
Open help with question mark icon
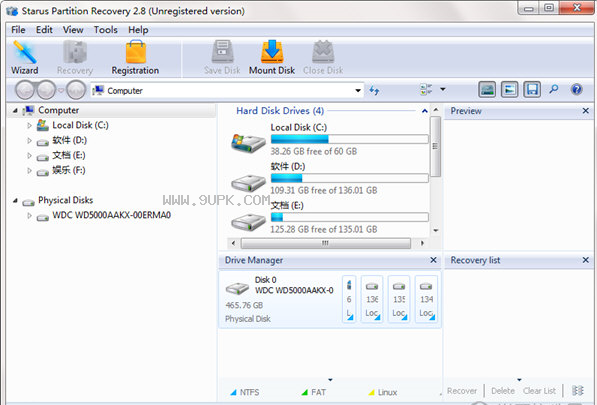(576, 89)
